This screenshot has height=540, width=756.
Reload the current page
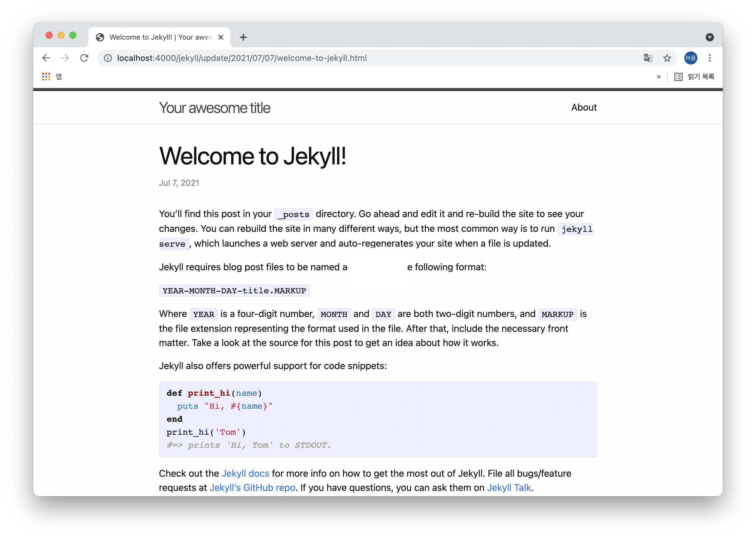[84, 58]
